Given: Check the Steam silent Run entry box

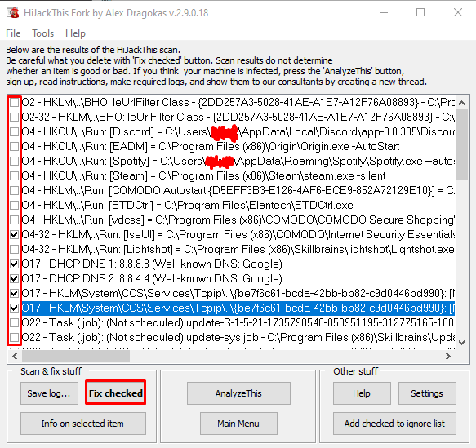Looking at the screenshot, I should [x=14, y=176].
